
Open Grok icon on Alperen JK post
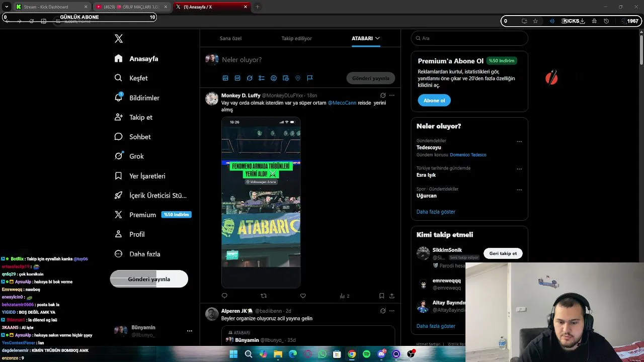(x=383, y=311)
